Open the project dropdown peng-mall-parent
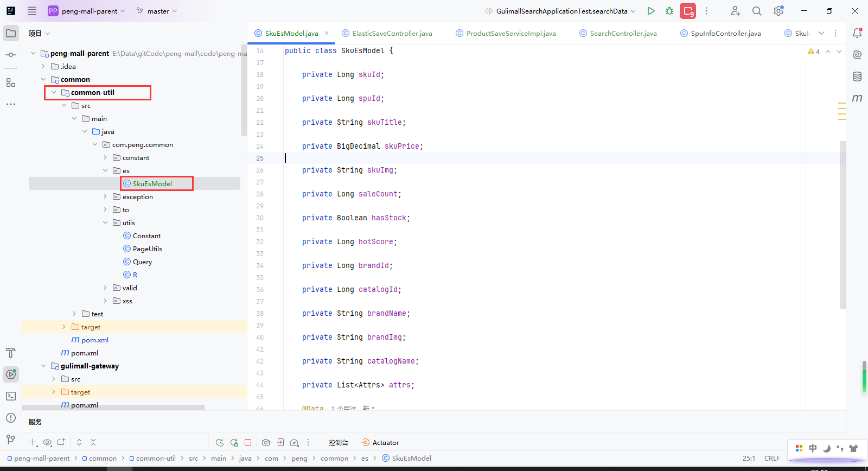This screenshot has height=471, width=868. coord(87,11)
